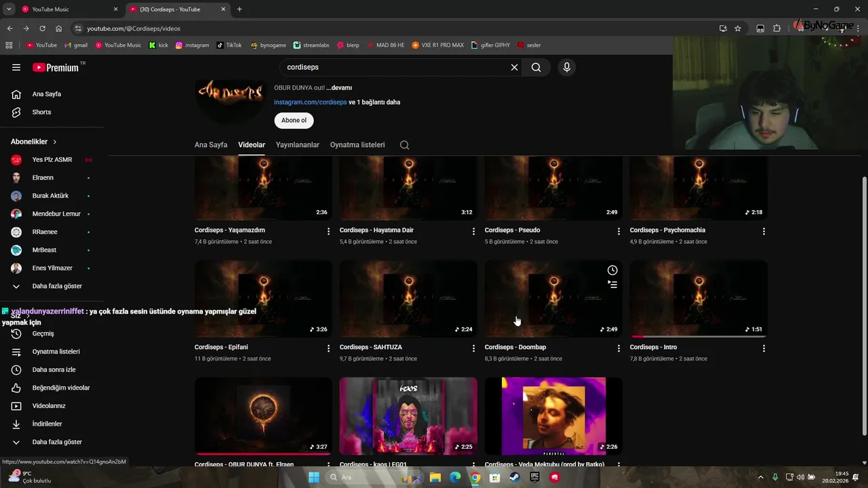Click taskbar Ara search box

click(x=373, y=477)
